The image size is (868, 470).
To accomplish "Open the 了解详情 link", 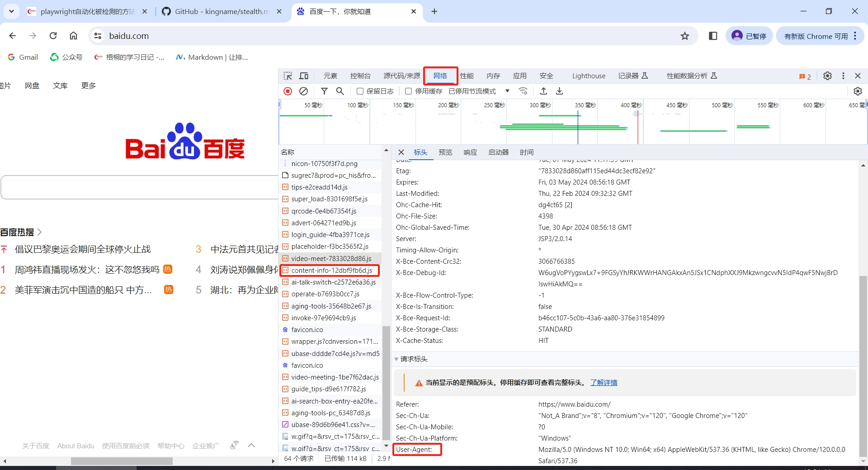I will tap(604, 383).
